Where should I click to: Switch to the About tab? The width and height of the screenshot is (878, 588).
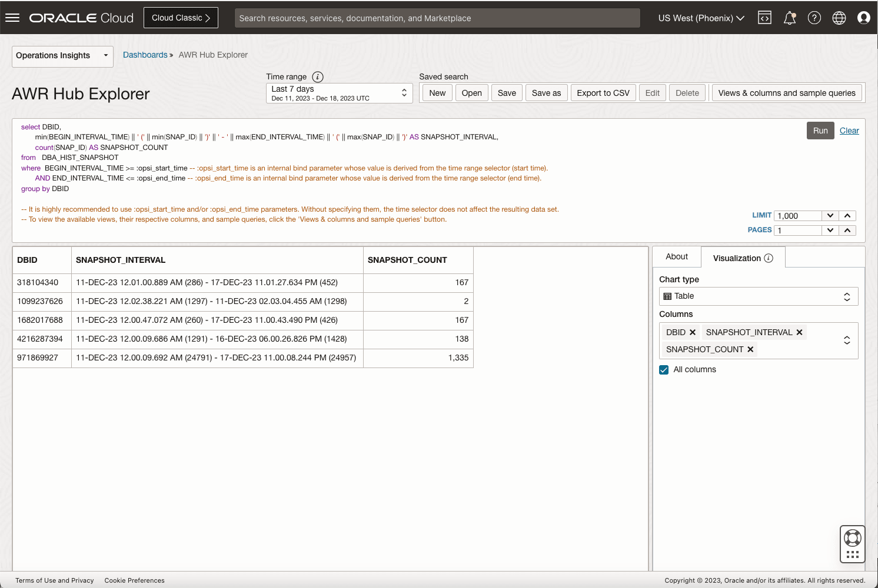[x=676, y=256]
